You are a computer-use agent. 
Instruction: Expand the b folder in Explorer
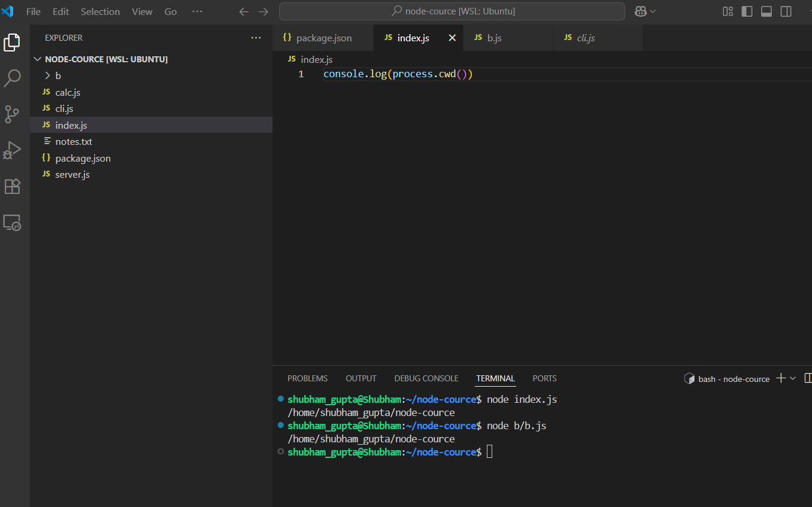(58, 75)
